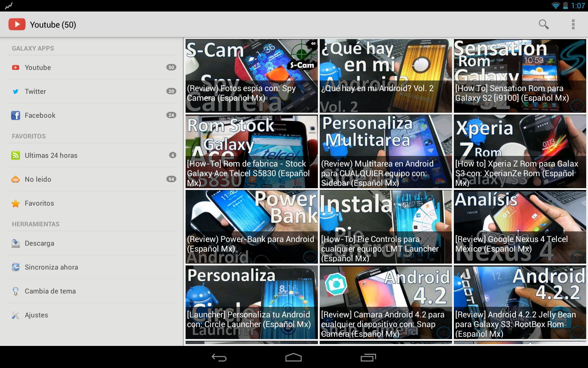Tap Descarga in Herramientas
This screenshot has height=368, width=588.
pos(92,243)
